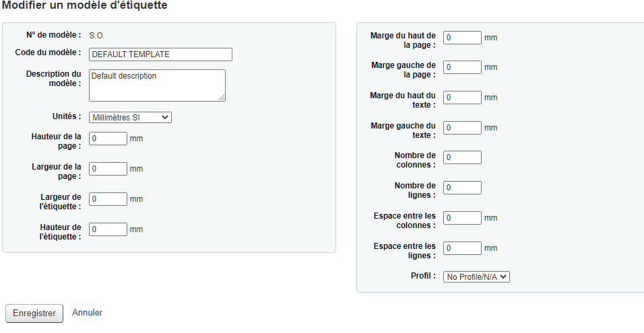Select the Largeur de la page field
This screenshot has height=333, width=644.
pos(108,169)
